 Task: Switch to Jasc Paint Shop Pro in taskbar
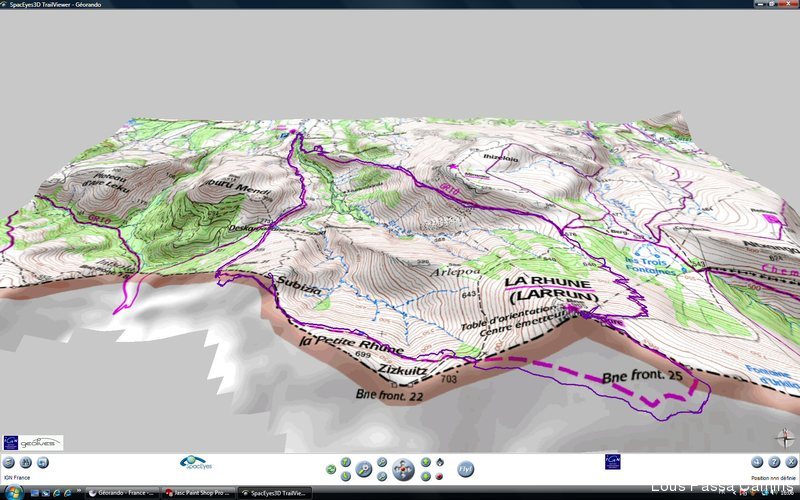[x=198, y=492]
